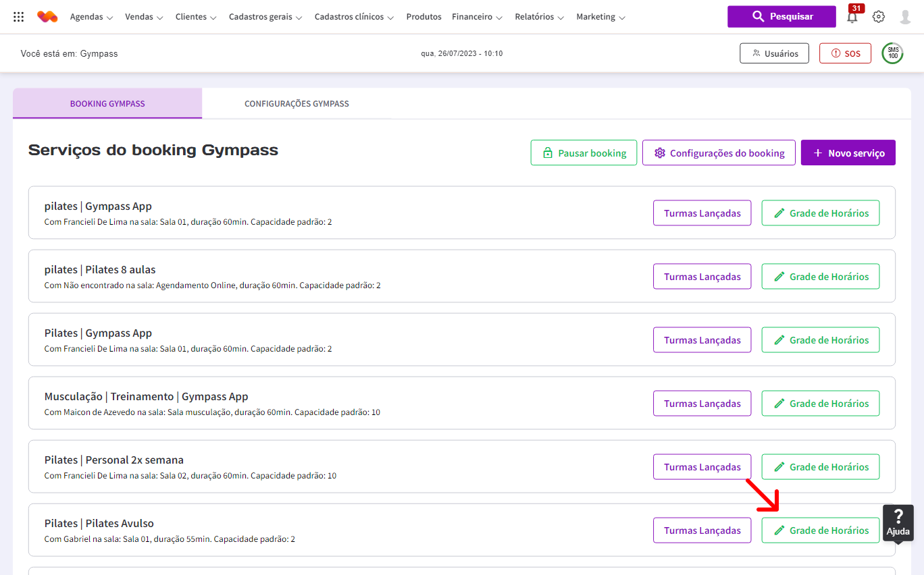
Task: Open Turmas Lançadas for Musculação Treinamento
Action: [x=702, y=403]
